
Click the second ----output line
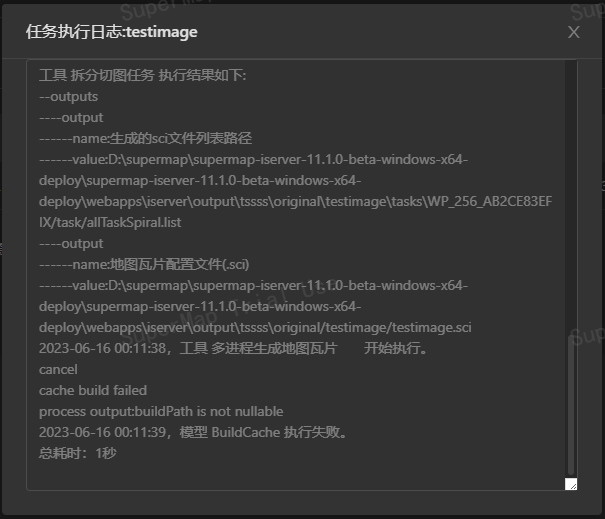point(71,243)
